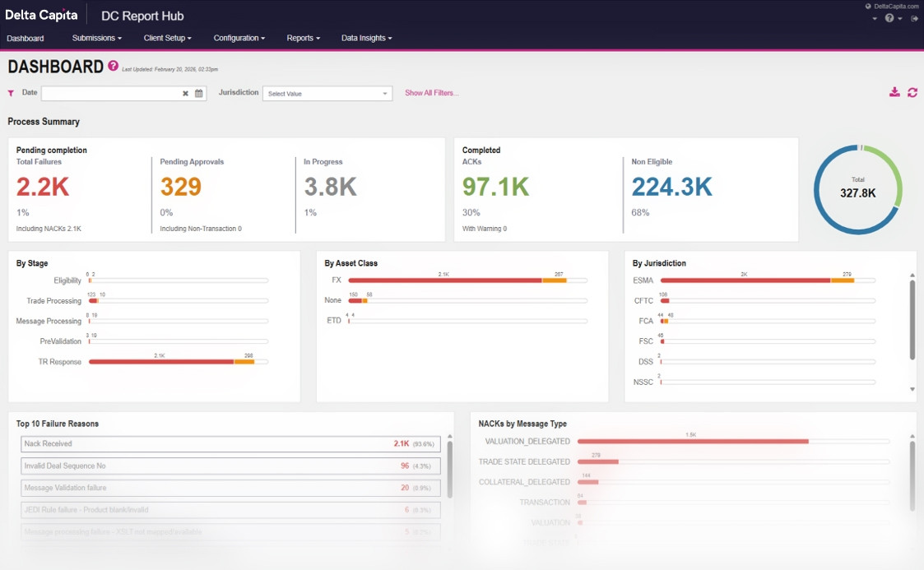Open the Jurisdiction Select Value dropdown
This screenshot has width=924, height=570.
coord(327,94)
